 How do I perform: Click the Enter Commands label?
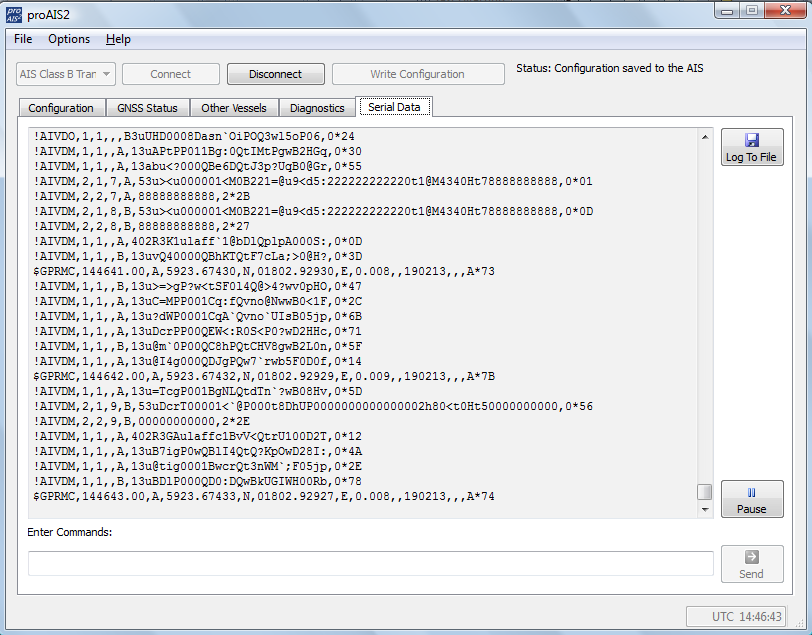[x=69, y=532]
